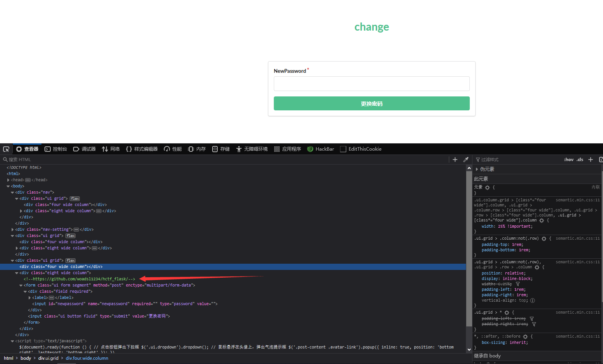
Task: Switch to the 存储 storage tab
Action: click(x=221, y=149)
